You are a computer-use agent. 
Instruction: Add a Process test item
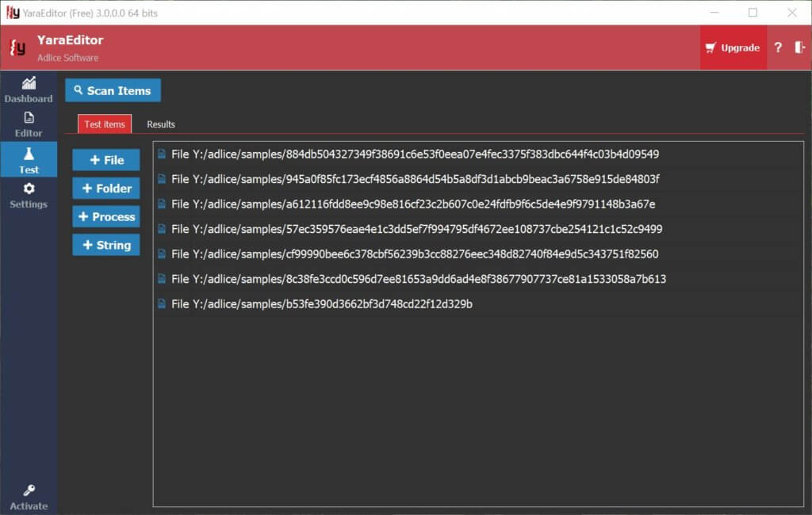[106, 217]
